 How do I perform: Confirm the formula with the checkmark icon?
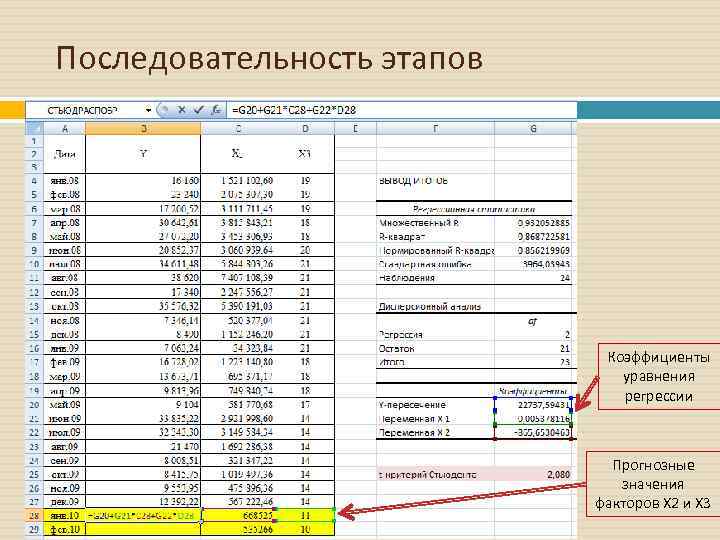point(198,110)
